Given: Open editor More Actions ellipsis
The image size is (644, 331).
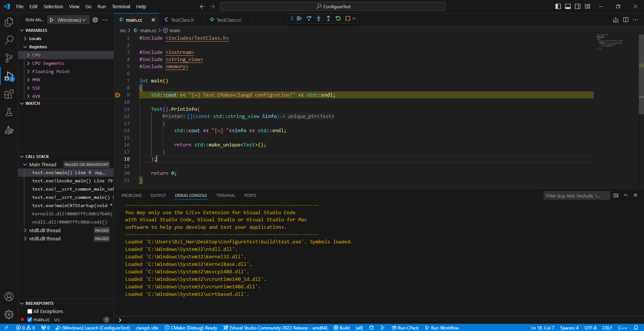Looking at the screenshot, I should pyautogui.click(x=635, y=20).
